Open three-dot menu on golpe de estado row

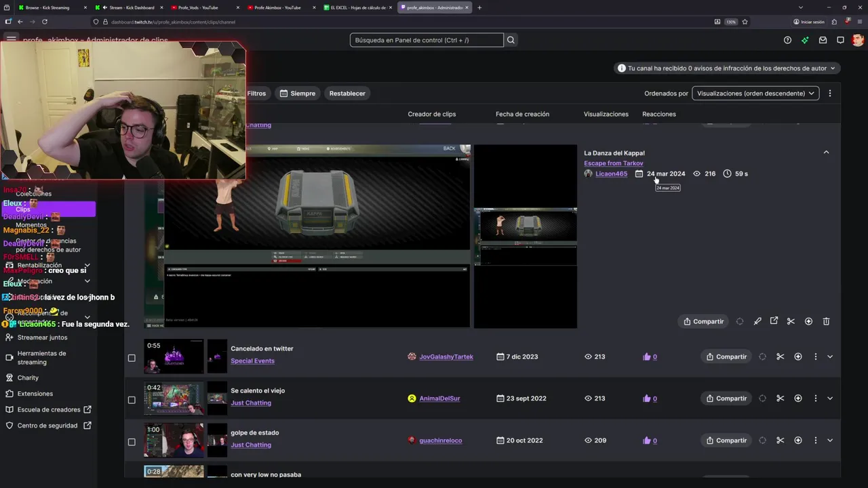point(815,441)
